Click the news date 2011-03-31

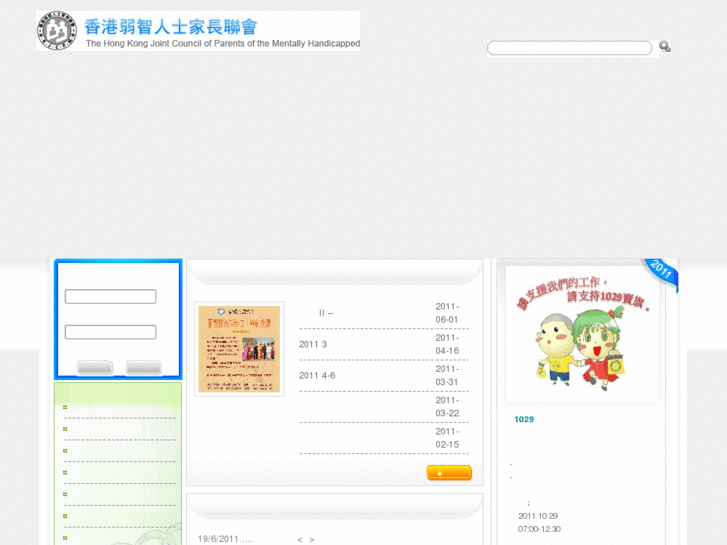click(447, 375)
